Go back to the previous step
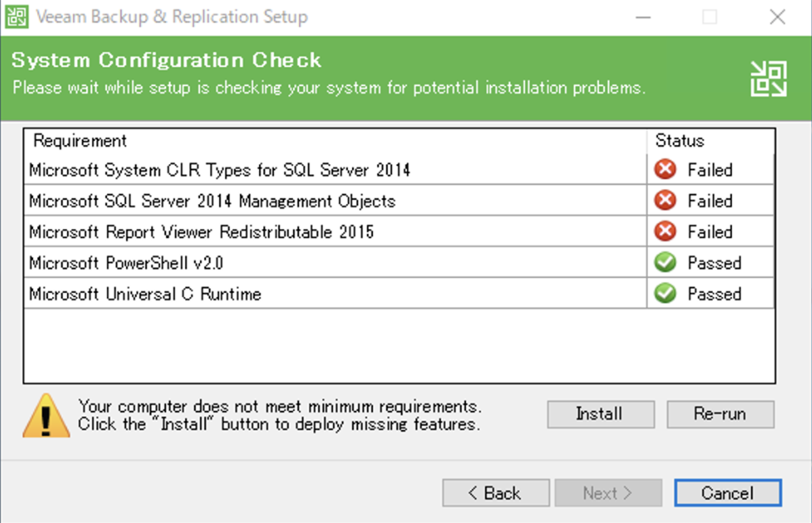812x523 pixels. [496, 493]
